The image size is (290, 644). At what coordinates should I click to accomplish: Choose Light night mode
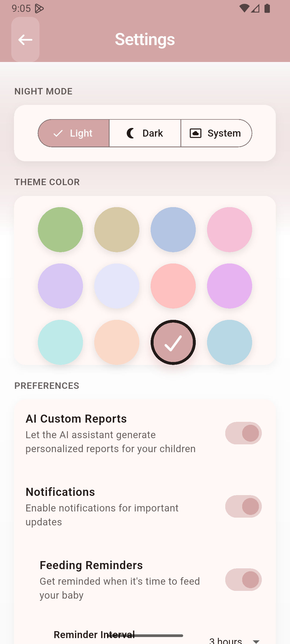(74, 133)
